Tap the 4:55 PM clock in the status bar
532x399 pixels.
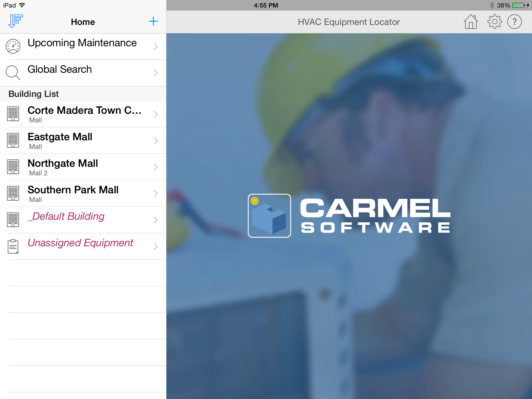[266, 5]
